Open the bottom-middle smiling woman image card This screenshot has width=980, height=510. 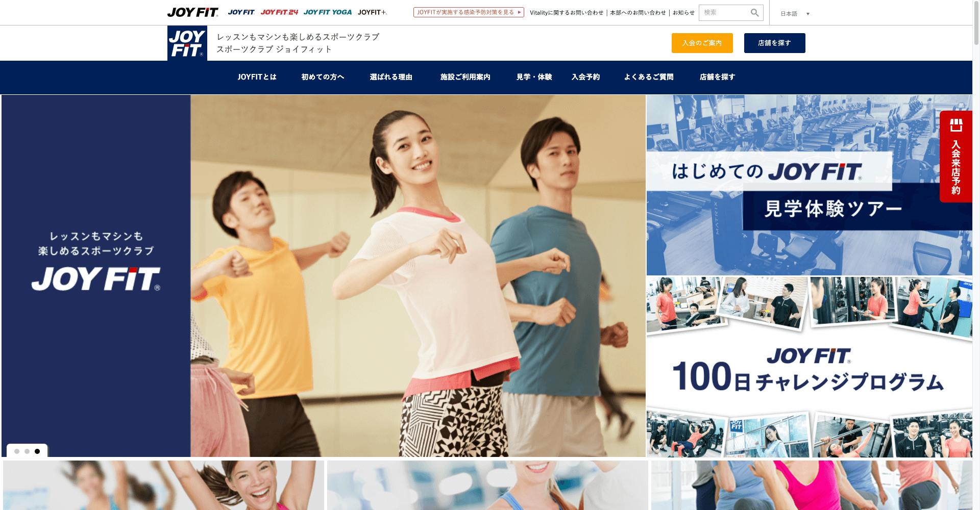click(x=487, y=485)
